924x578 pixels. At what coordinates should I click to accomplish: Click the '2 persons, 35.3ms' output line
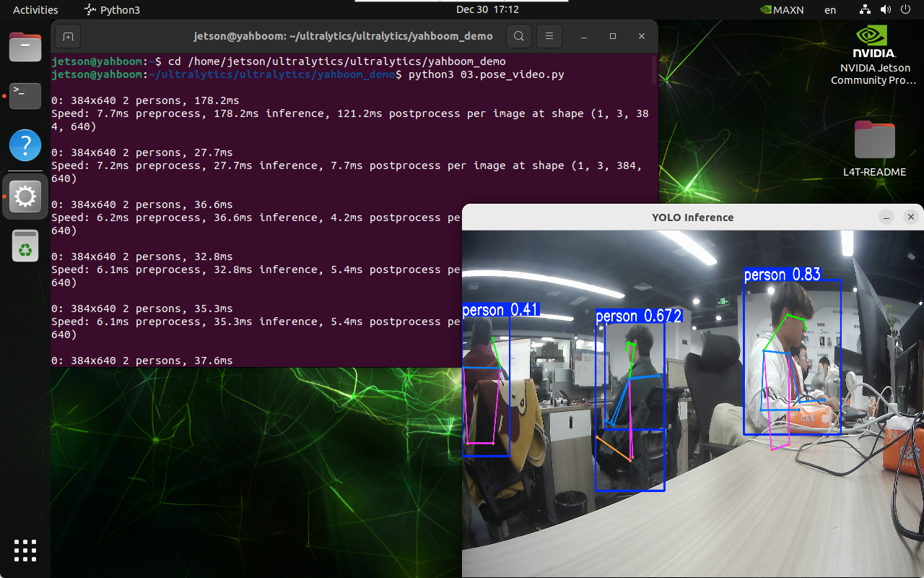click(142, 309)
